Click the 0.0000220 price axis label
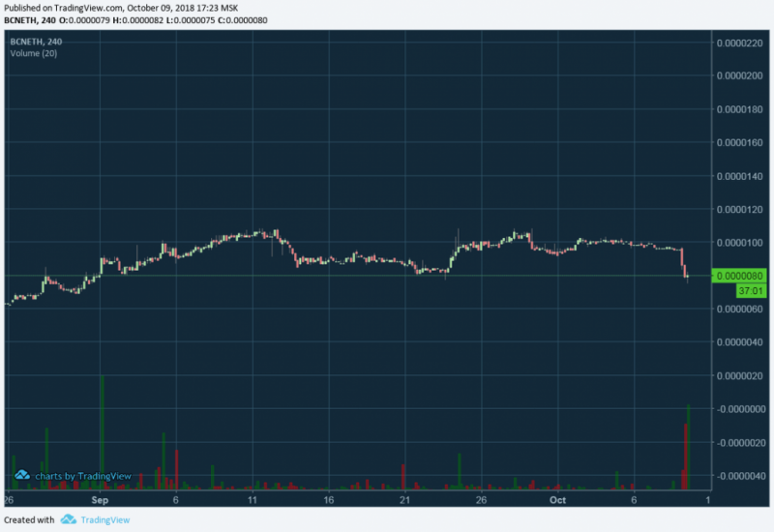The width and height of the screenshot is (774, 532). coord(739,43)
